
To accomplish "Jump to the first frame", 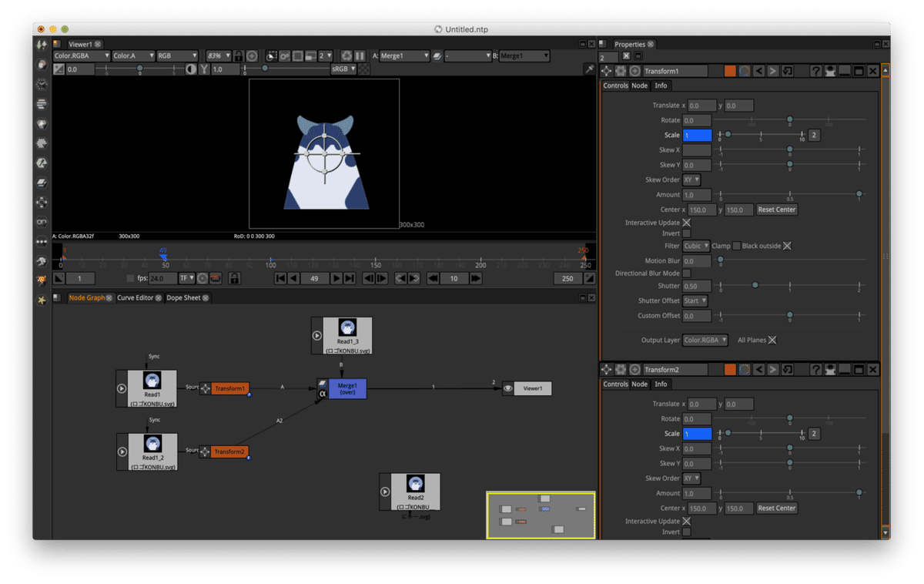I will (280, 278).
